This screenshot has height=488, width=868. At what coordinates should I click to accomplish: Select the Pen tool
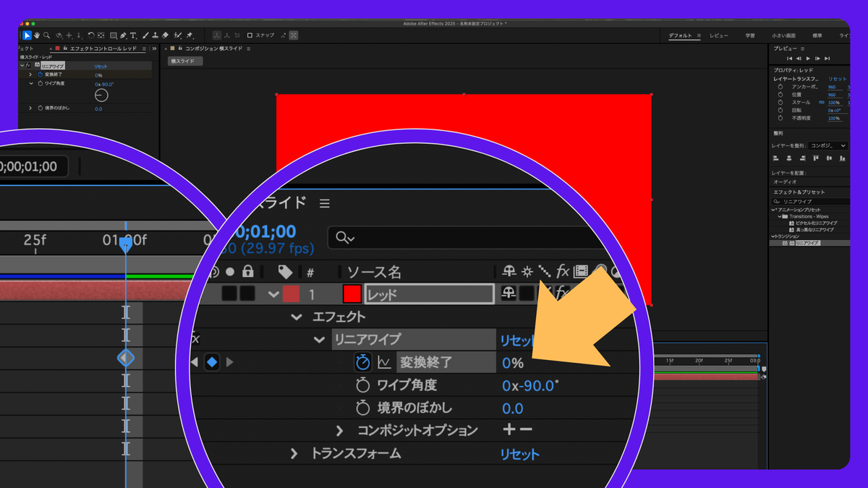point(123,35)
